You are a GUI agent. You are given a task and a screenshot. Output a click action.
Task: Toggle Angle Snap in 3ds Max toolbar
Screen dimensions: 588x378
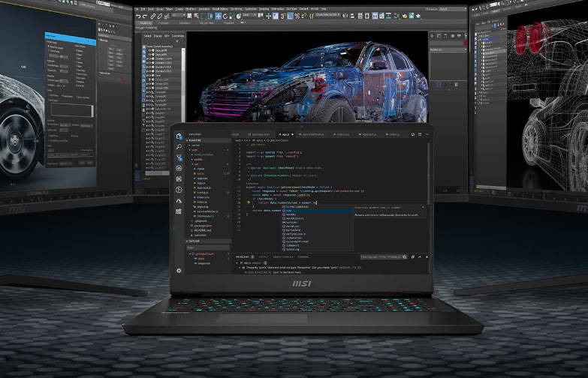290,16
